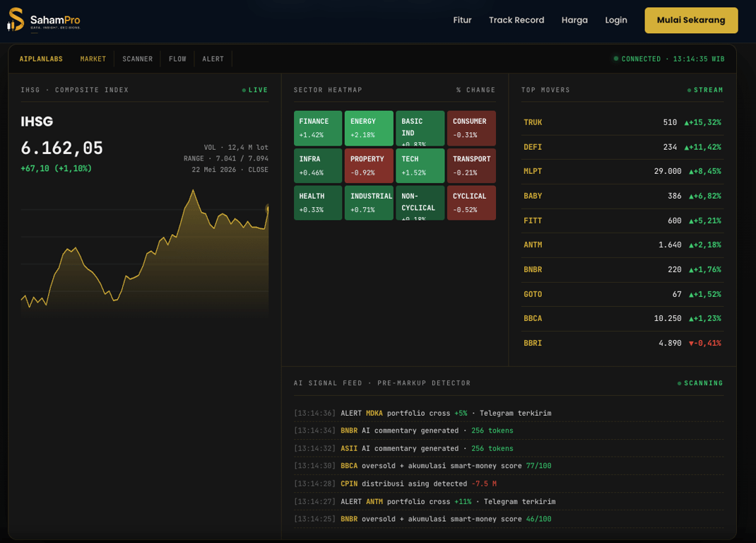756x543 pixels.
Task: Click the DEFI ticker in Top Movers
Action: [x=533, y=147]
